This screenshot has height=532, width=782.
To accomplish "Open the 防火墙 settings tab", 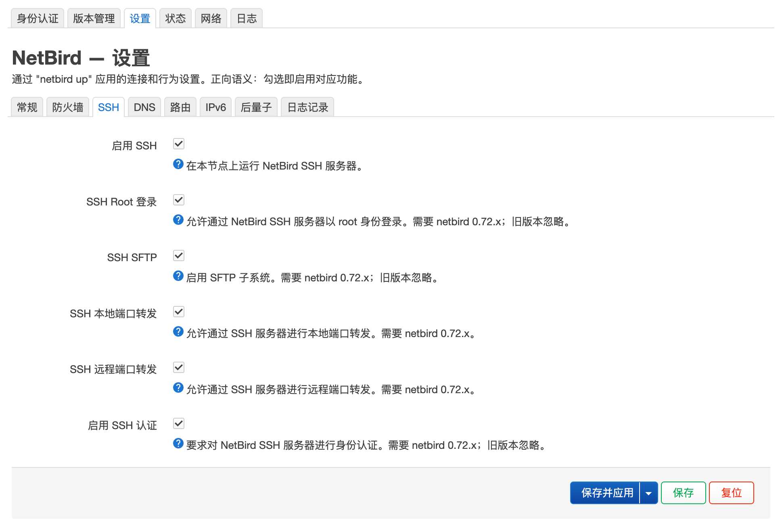I will tap(68, 107).
